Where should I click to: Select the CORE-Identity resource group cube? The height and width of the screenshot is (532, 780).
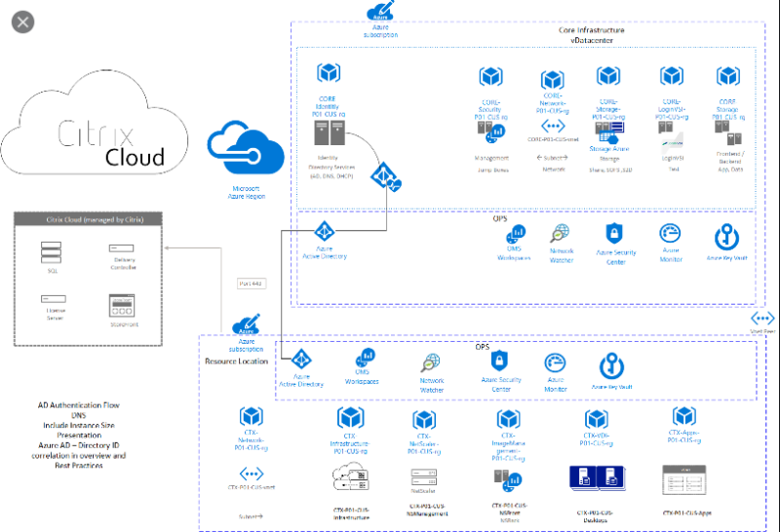329,73
